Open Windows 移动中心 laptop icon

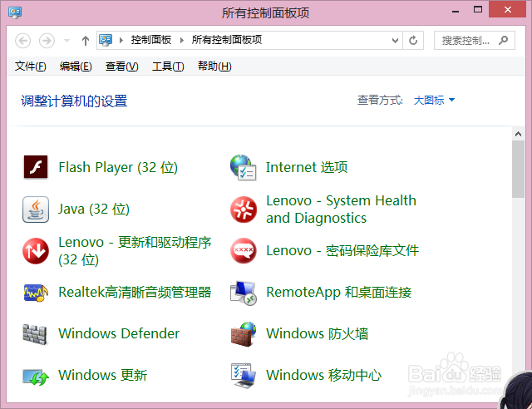point(244,376)
